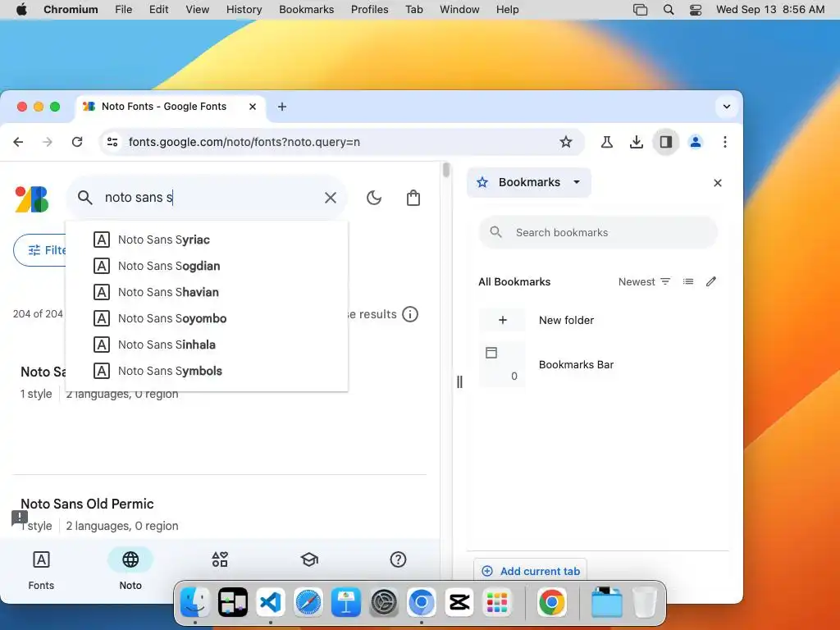Toggle the browser side panel
The height and width of the screenshot is (630, 840).
666,142
